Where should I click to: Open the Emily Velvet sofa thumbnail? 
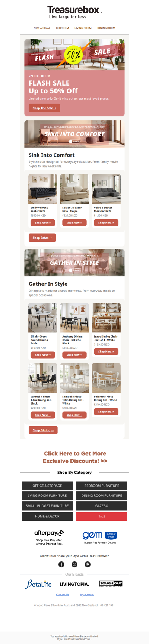(43, 189)
